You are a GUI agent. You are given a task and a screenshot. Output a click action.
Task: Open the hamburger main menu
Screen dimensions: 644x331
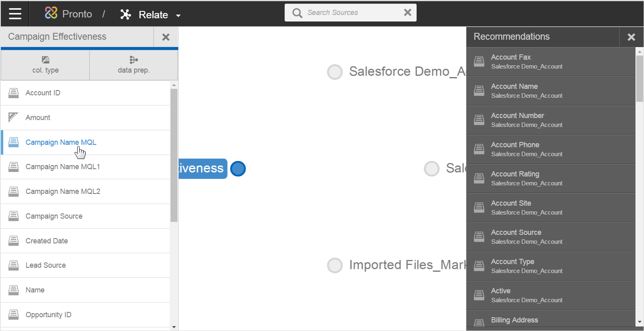click(15, 14)
